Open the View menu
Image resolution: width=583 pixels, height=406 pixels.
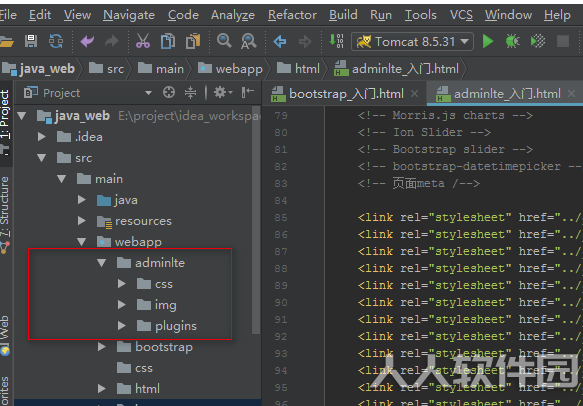[x=77, y=15]
